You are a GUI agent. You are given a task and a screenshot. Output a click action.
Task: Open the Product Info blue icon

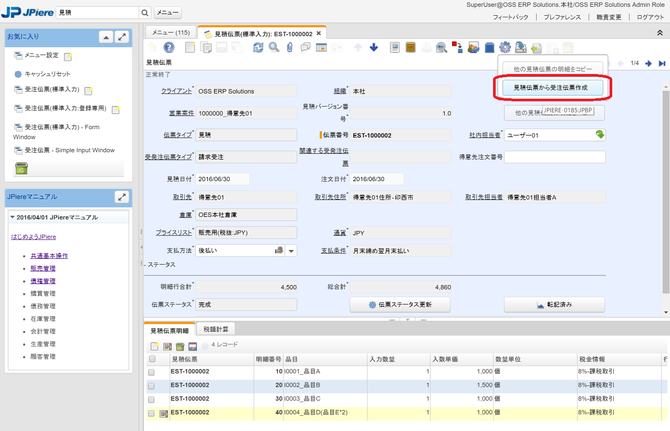click(489, 47)
